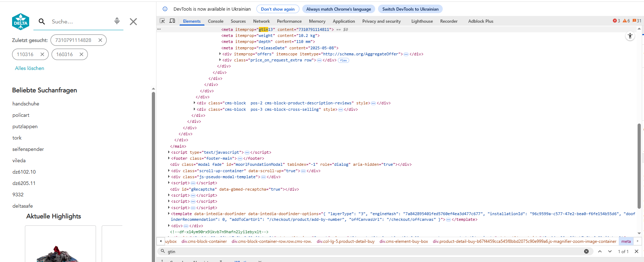Open the Privacy and security tab
Viewport: 644px width, 262px height.
click(382, 21)
